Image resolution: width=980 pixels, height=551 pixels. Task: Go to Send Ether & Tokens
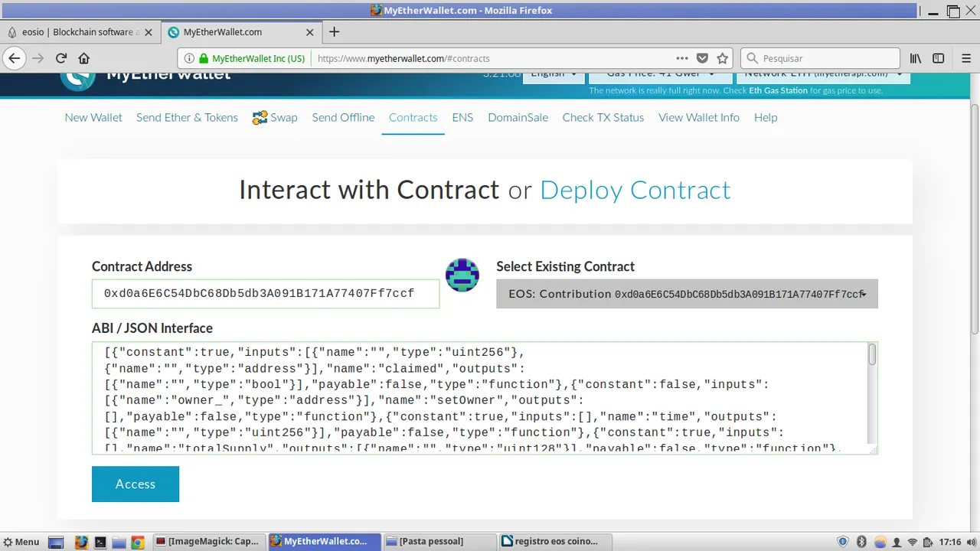[x=187, y=118]
